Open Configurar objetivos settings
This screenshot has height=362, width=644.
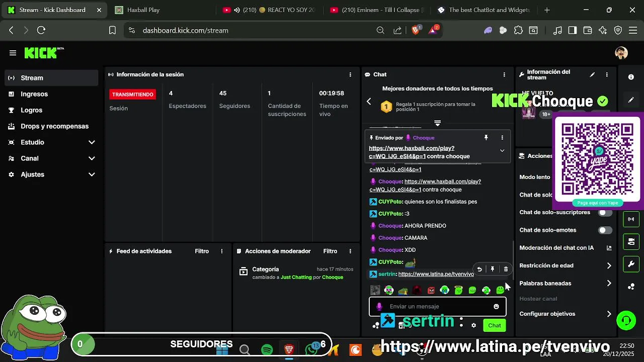click(566, 314)
